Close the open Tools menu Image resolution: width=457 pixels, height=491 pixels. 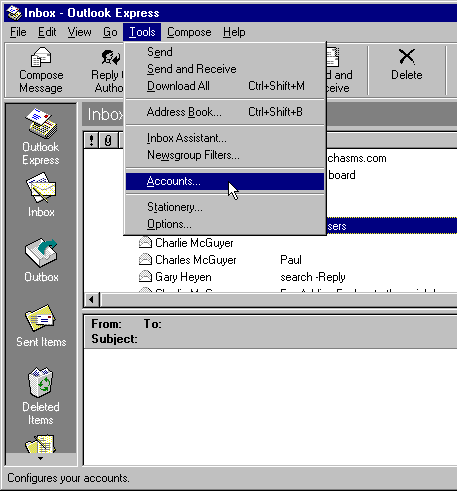tap(142, 32)
